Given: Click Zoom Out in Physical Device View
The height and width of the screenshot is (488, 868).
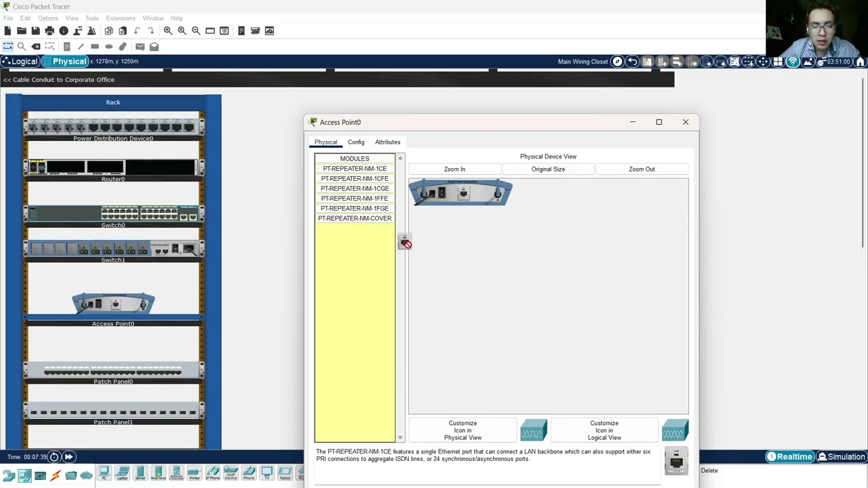Looking at the screenshot, I should (642, 169).
